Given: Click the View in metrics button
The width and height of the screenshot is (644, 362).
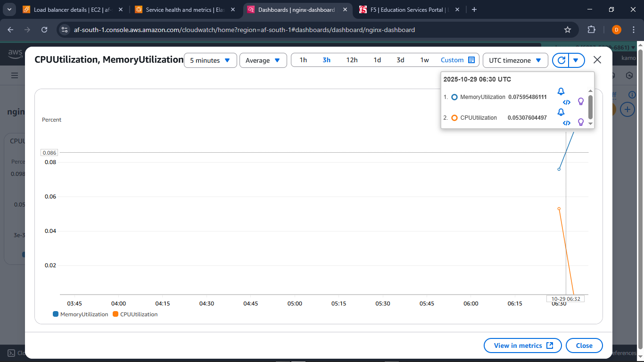Looking at the screenshot, I should pos(522,345).
